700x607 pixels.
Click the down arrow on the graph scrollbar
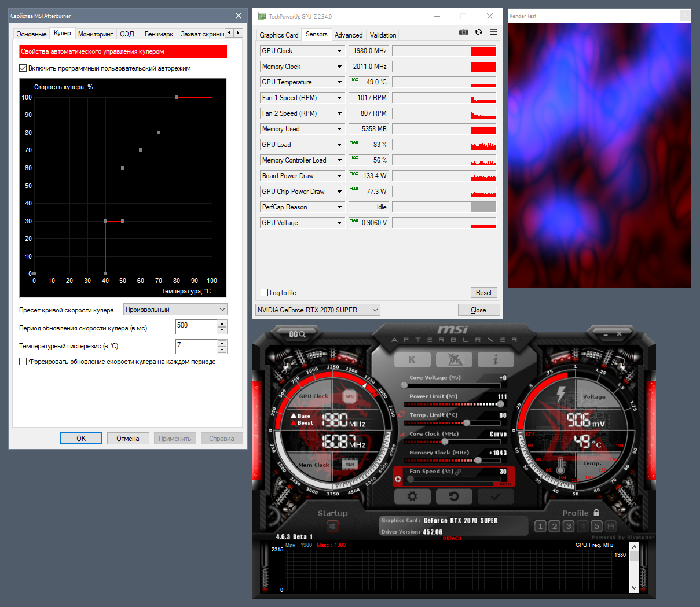coord(634,587)
